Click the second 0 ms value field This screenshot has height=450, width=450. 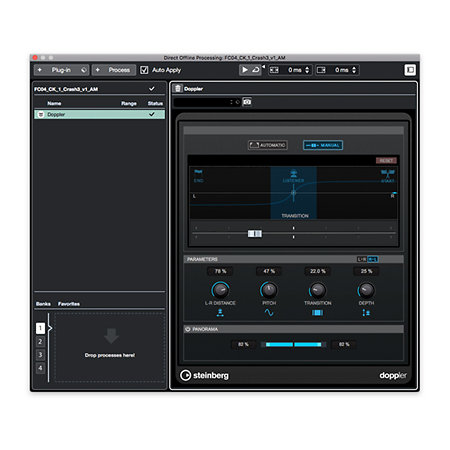point(341,70)
